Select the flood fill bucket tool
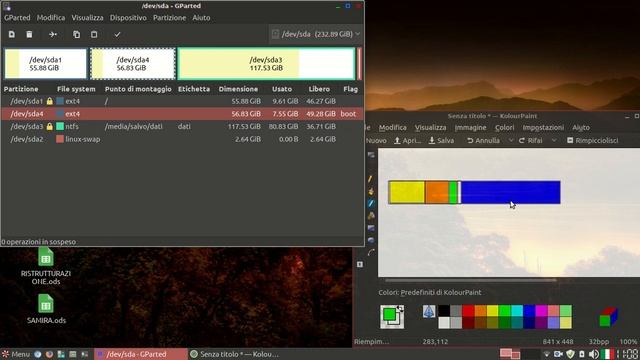Image resolution: width=640 pixels, height=360 pixels. (x=371, y=191)
